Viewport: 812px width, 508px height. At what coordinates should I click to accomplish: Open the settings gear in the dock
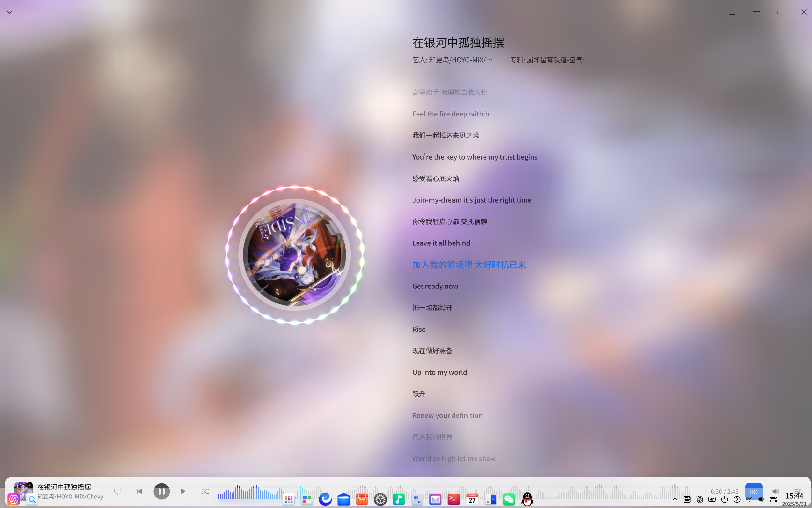(380, 500)
